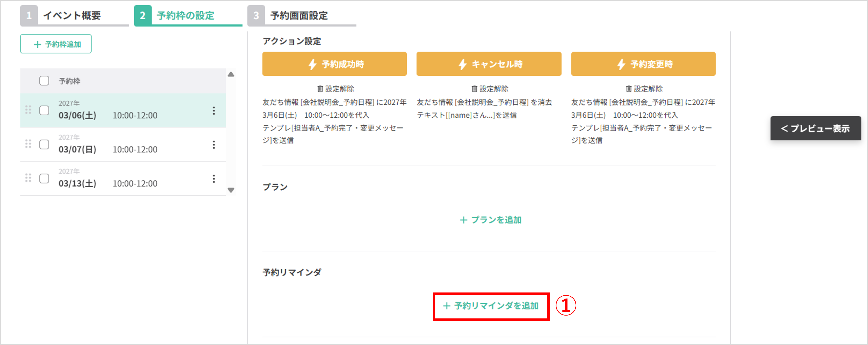Grab the drag handle of the 03/06 slot
868x345 pixels.
(28, 110)
